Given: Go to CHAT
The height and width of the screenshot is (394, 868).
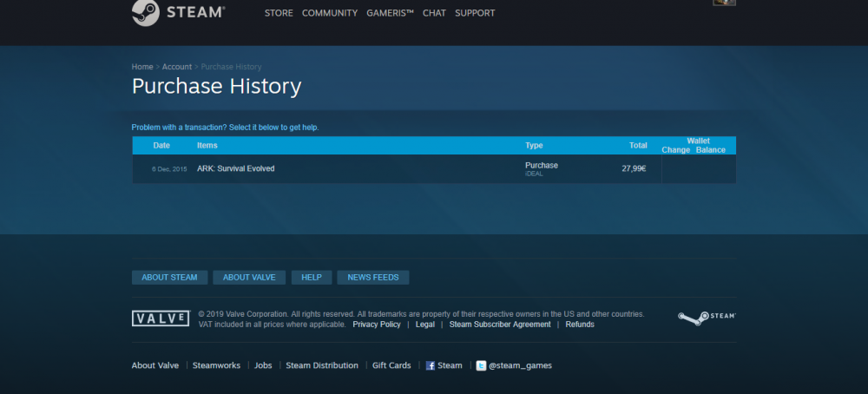Looking at the screenshot, I should 434,13.
